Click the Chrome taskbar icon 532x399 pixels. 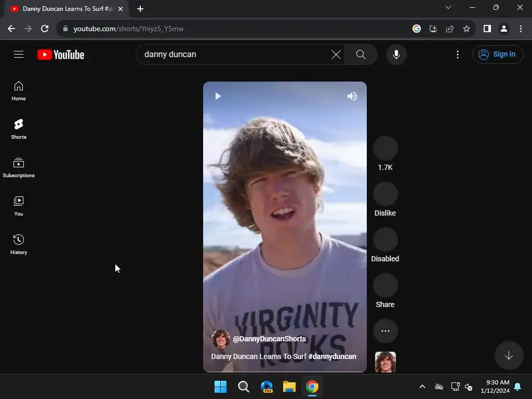[312, 387]
